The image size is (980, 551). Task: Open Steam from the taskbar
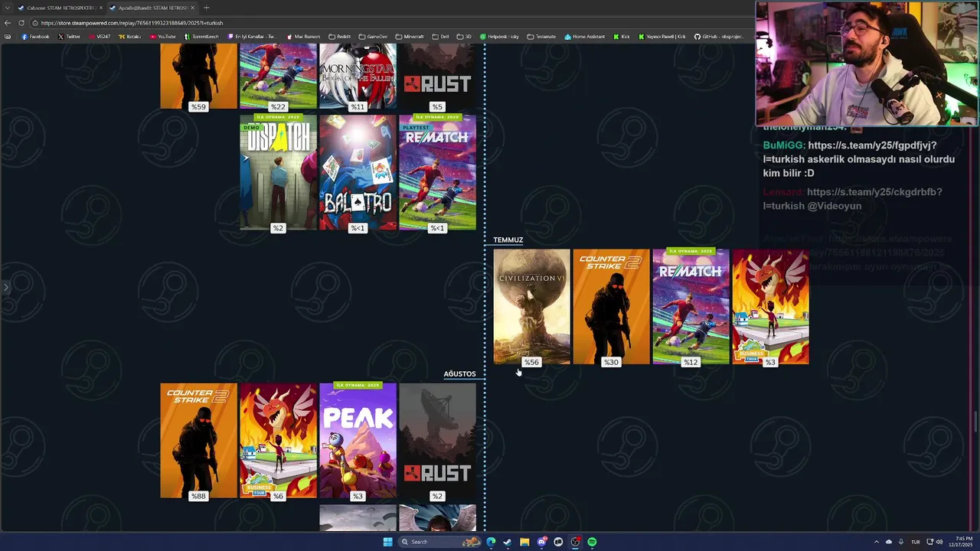point(508,542)
